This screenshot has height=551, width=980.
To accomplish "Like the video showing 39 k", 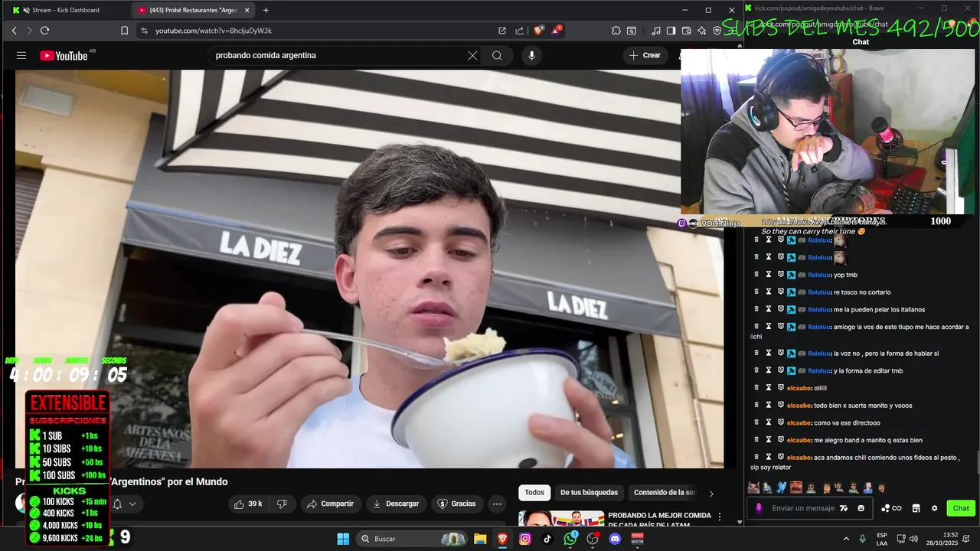I will click(x=248, y=504).
